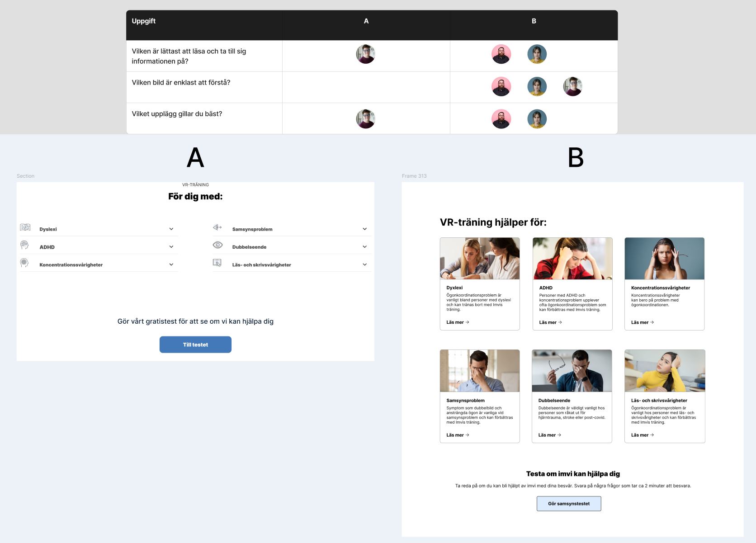Click the Till testet button
The width and height of the screenshot is (756, 543).
195,345
